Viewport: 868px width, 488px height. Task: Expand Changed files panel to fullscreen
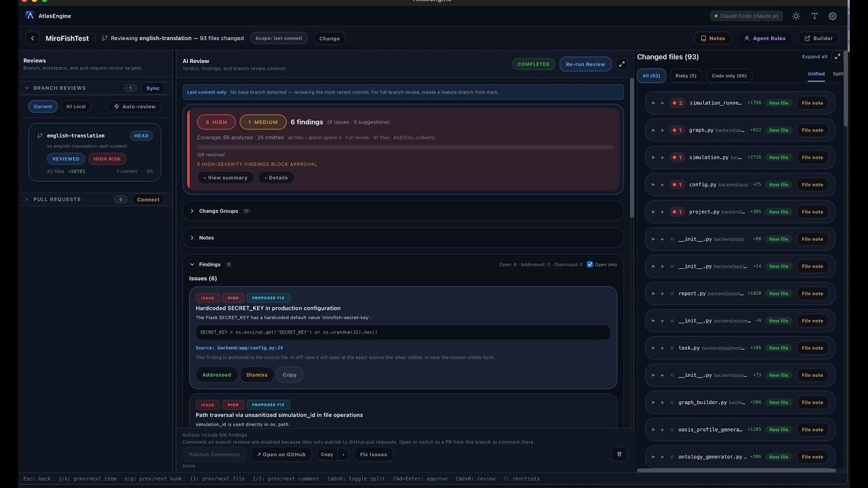point(837,57)
